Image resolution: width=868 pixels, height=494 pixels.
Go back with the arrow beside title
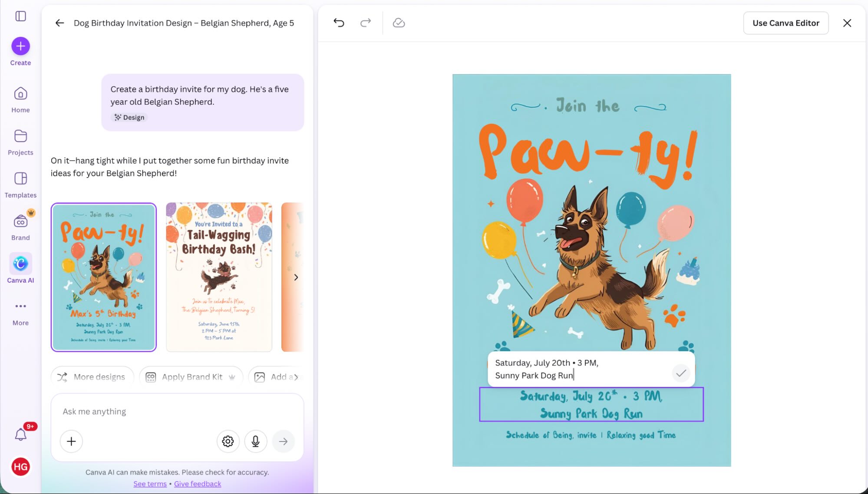(x=59, y=23)
